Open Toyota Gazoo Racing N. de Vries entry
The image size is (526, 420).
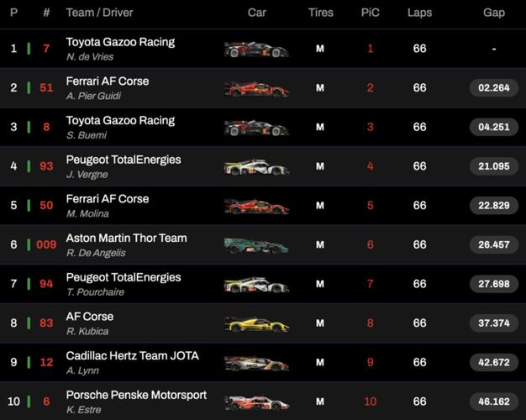(120, 49)
